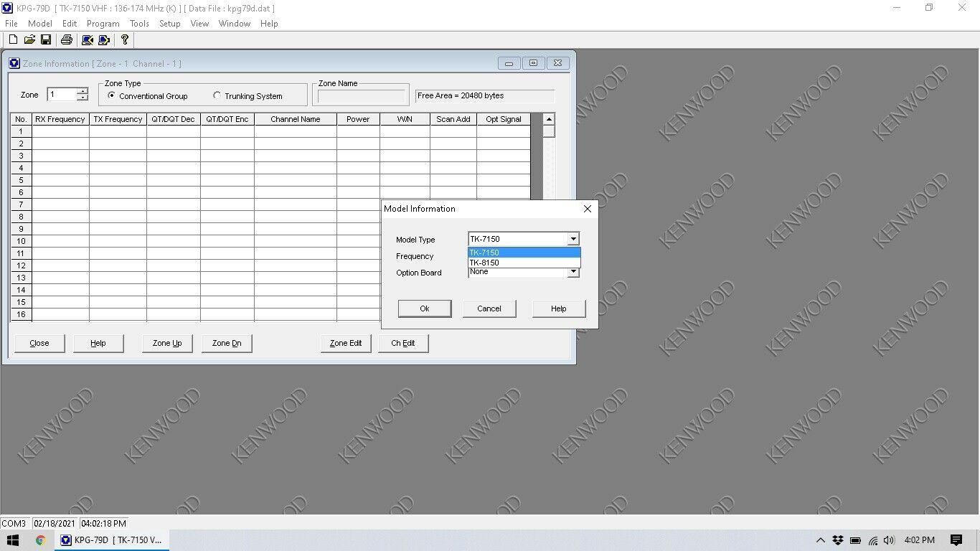
Task: Create a new data file from toolbar
Action: [13, 40]
